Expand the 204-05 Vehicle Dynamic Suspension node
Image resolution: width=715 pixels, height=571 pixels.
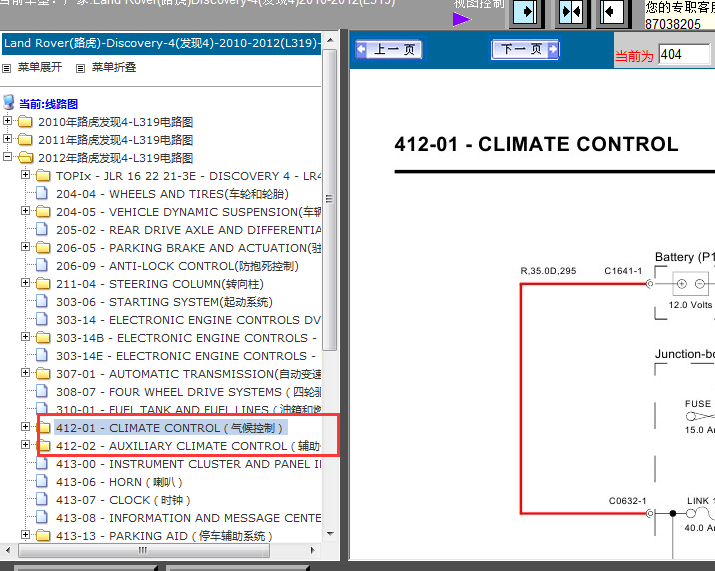[26, 211]
